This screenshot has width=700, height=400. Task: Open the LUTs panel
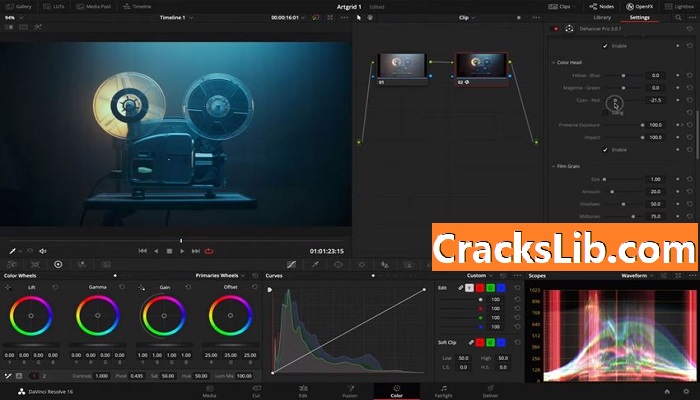[x=54, y=6]
